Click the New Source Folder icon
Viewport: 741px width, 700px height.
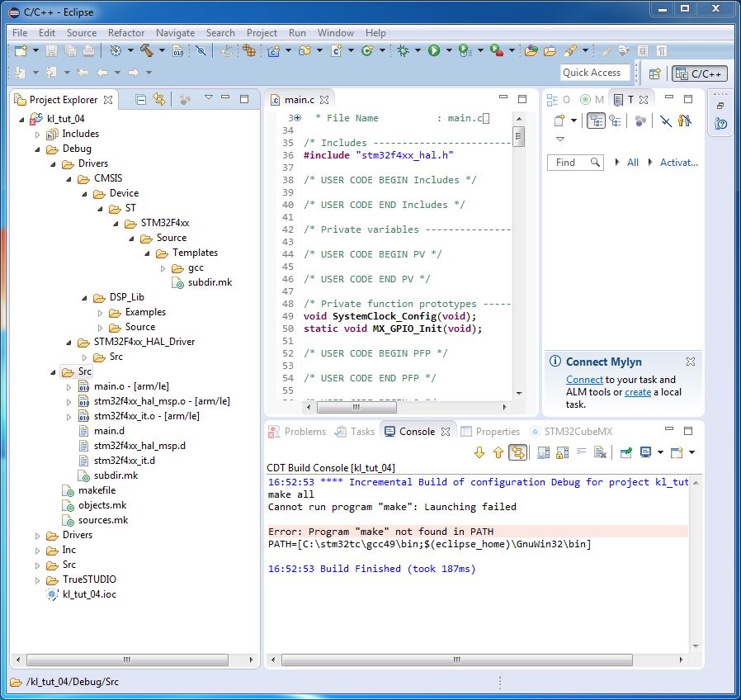point(304,50)
